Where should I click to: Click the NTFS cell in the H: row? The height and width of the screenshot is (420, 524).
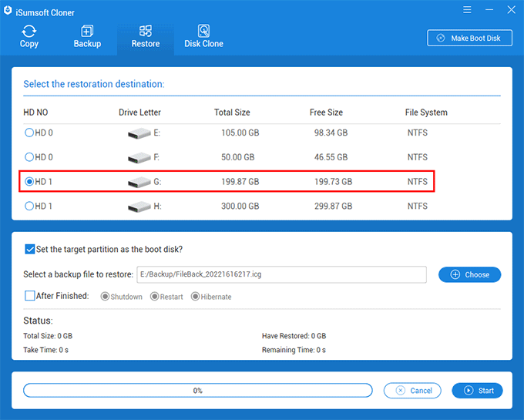pyautogui.click(x=418, y=206)
